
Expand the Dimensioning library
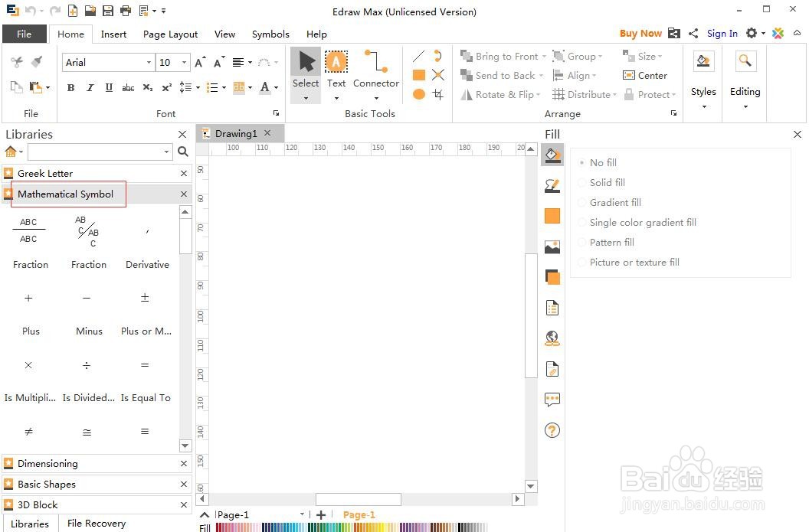click(x=97, y=463)
